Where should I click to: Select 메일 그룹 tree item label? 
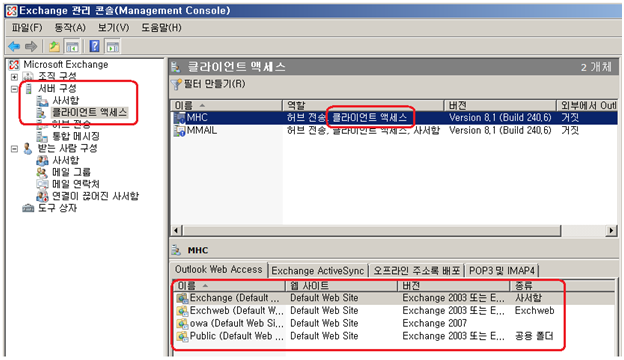click(x=72, y=172)
